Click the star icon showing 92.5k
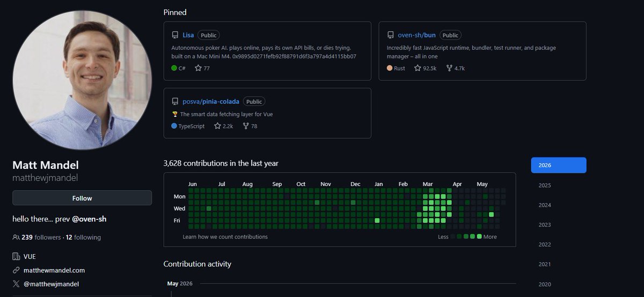The image size is (644, 297). coord(418,68)
